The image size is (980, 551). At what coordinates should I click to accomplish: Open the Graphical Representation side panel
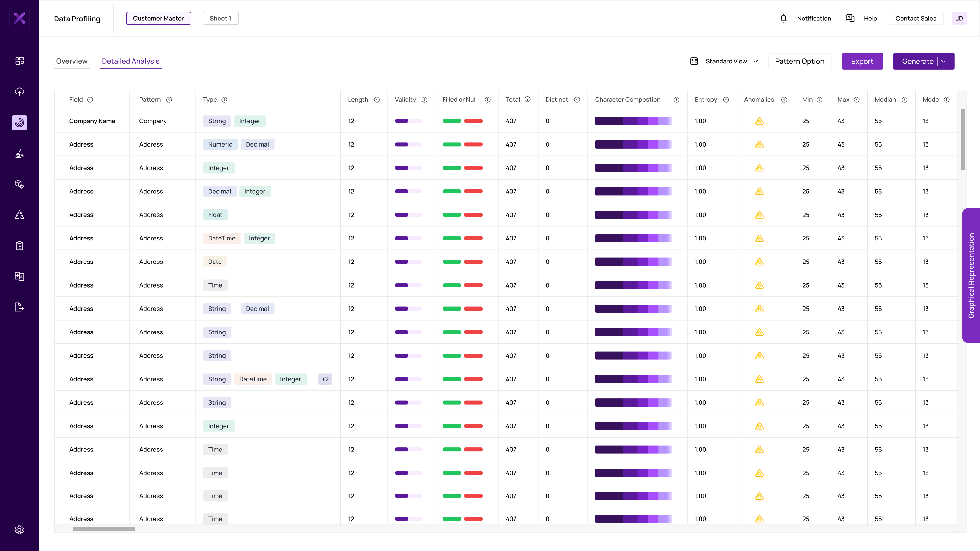971,275
